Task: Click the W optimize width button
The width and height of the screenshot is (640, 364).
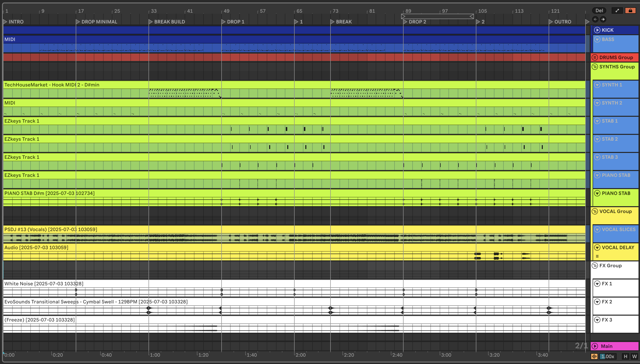Action: tap(634, 356)
